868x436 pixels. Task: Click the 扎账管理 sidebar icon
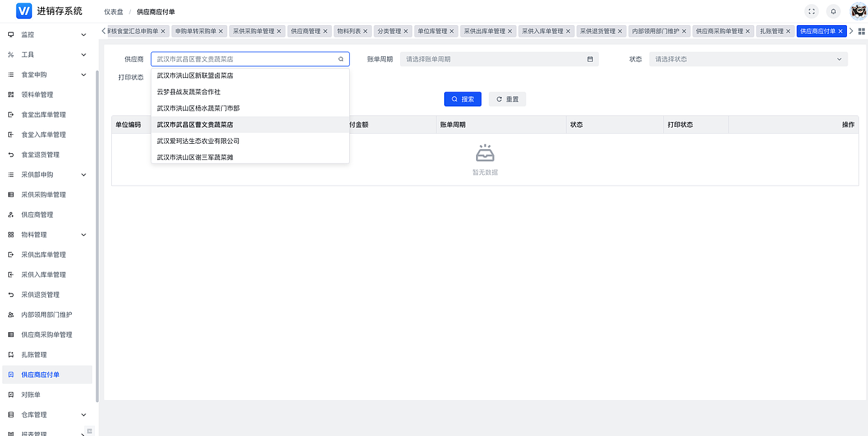coord(11,355)
